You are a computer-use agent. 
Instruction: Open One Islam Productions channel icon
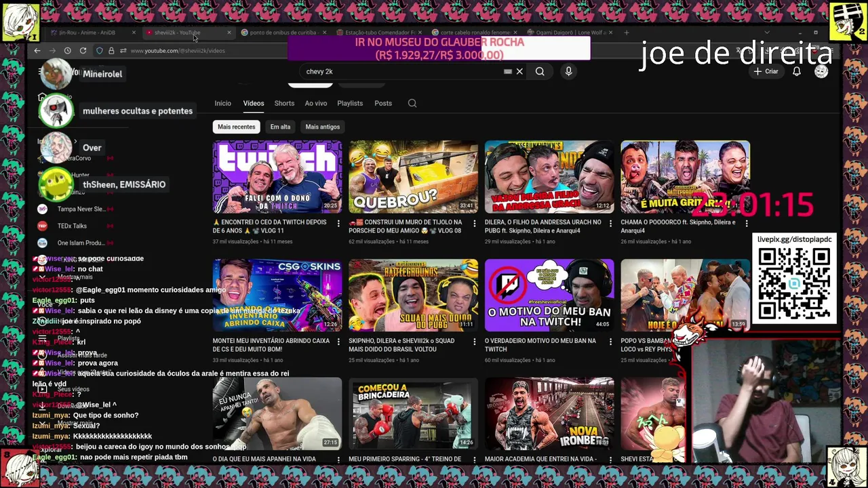click(x=42, y=243)
